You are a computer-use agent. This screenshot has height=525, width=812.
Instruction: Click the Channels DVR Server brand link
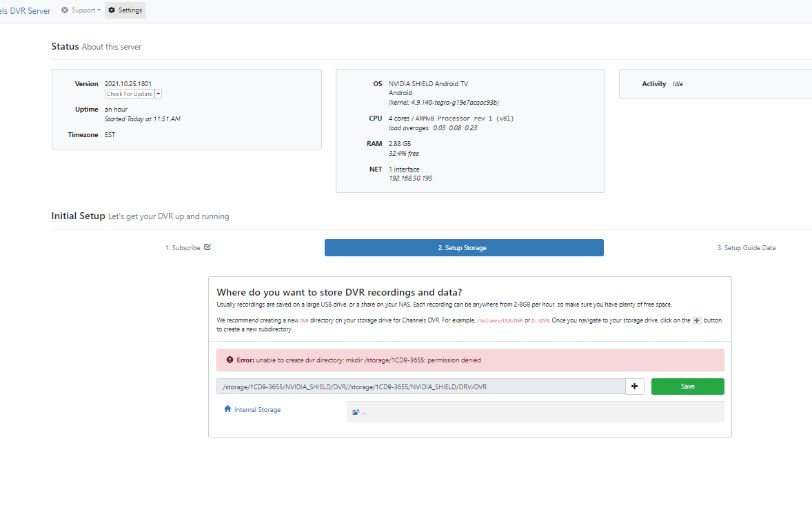pos(25,10)
